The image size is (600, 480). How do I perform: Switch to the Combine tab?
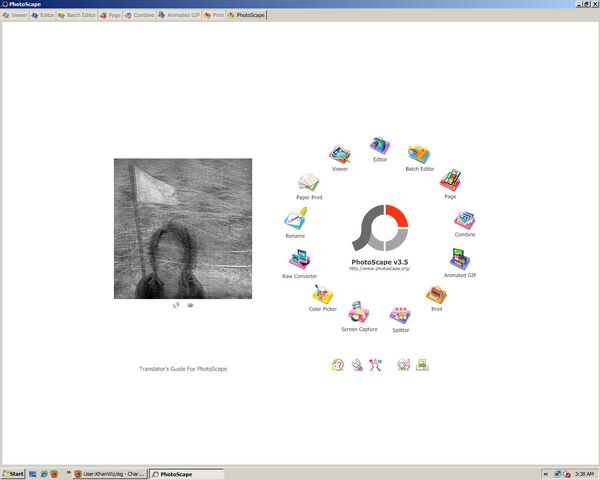139,15
